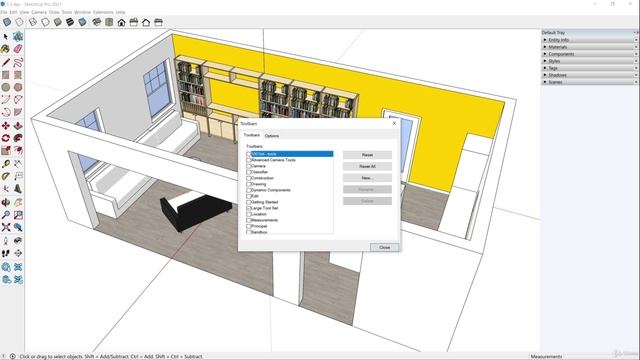Select the highlighted first toolbar list row

click(x=290, y=154)
